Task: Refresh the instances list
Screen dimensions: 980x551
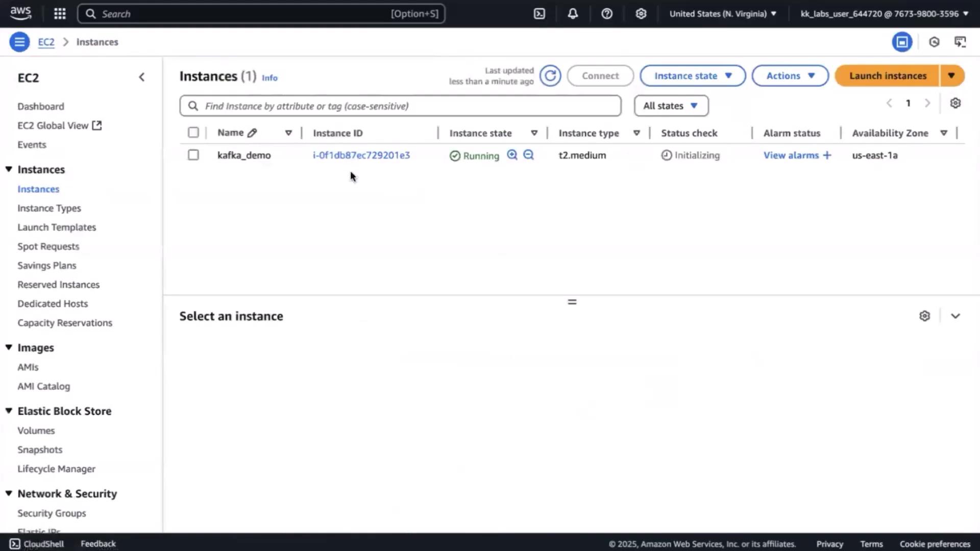Action: pyautogui.click(x=550, y=76)
